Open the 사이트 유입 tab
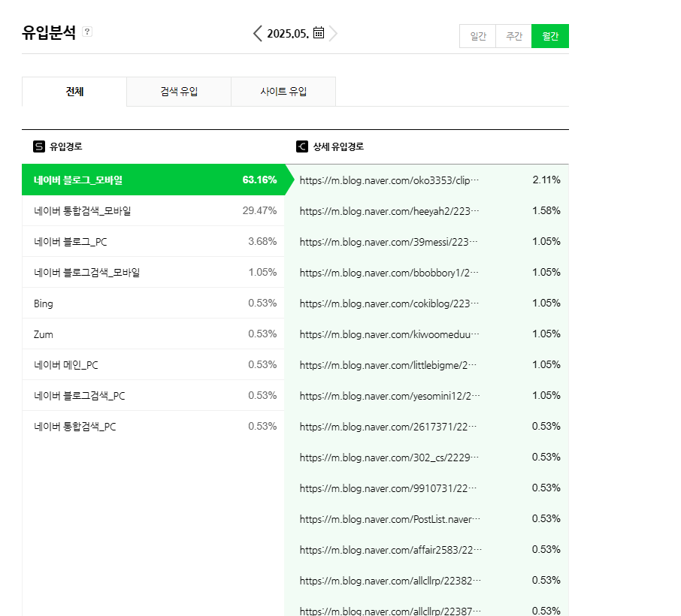The image size is (681, 616). click(x=283, y=92)
